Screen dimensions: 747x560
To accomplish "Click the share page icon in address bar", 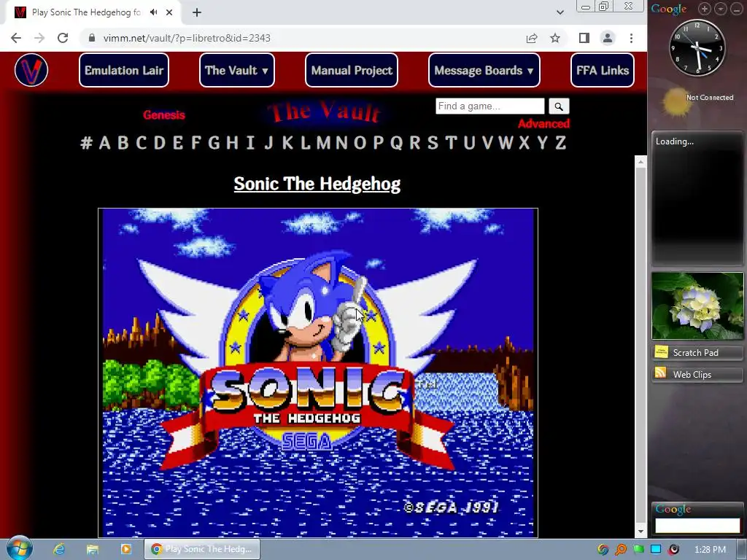I will pyautogui.click(x=532, y=38).
